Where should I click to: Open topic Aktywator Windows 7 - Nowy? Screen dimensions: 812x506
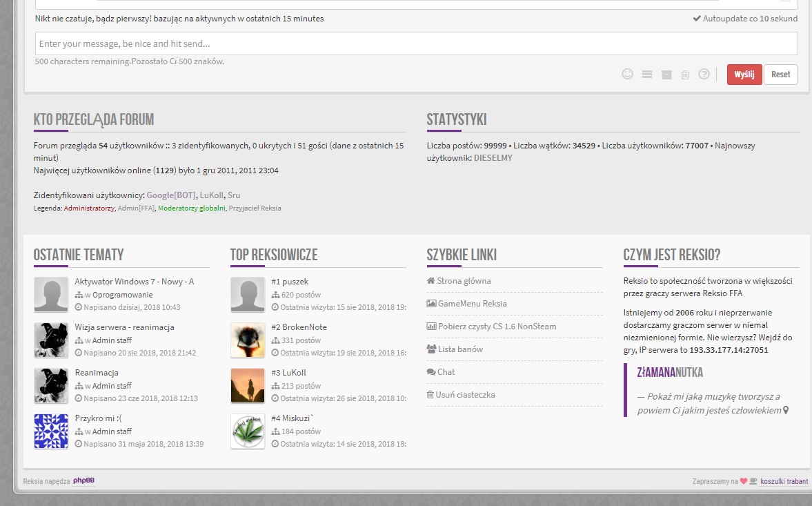[134, 282]
